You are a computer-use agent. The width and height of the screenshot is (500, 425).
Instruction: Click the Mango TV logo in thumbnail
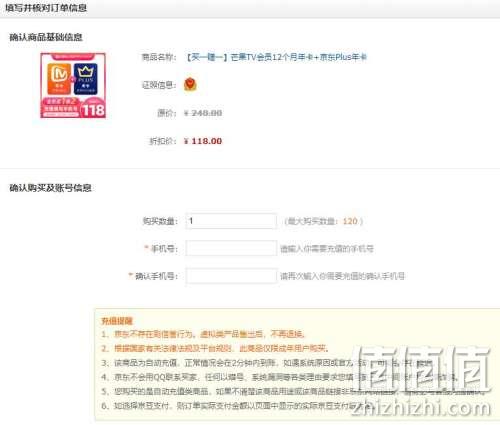tap(59, 78)
